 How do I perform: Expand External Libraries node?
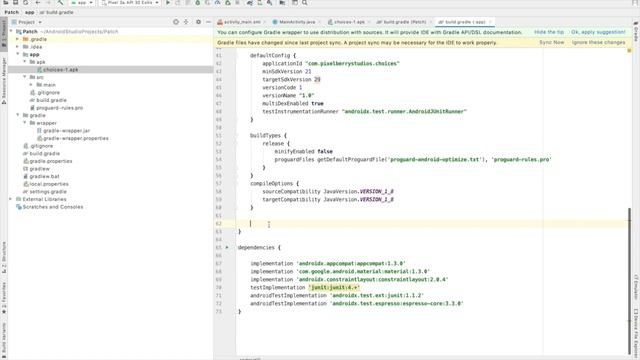click(11, 199)
